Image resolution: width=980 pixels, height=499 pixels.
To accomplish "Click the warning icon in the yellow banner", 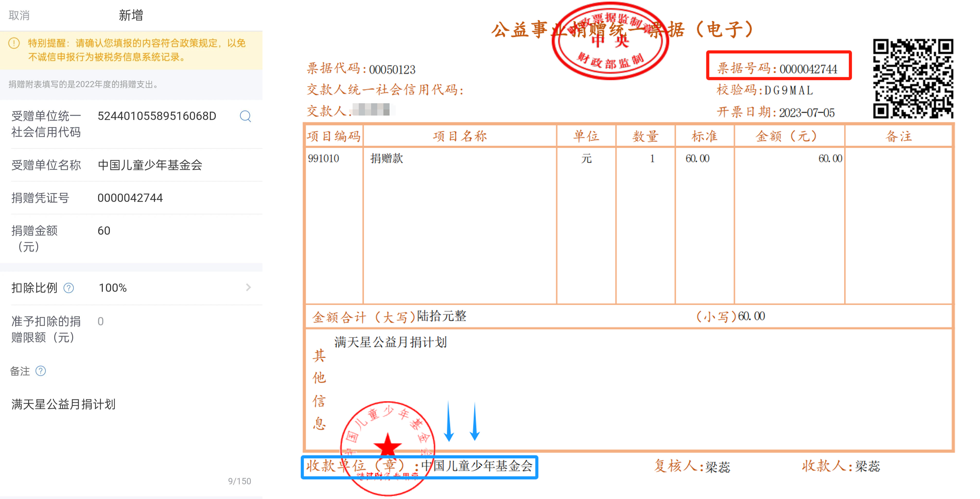I will (14, 43).
